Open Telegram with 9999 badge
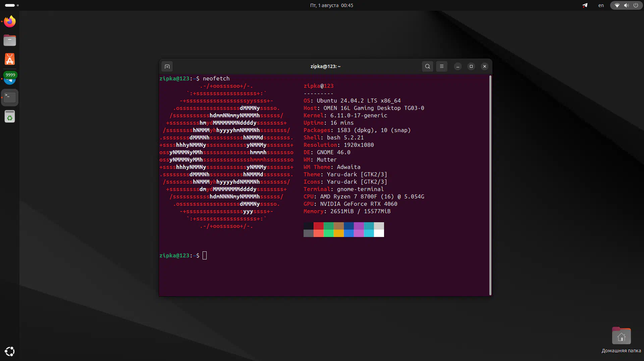The width and height of the screenshot is (644, 361). click(10, 78)
